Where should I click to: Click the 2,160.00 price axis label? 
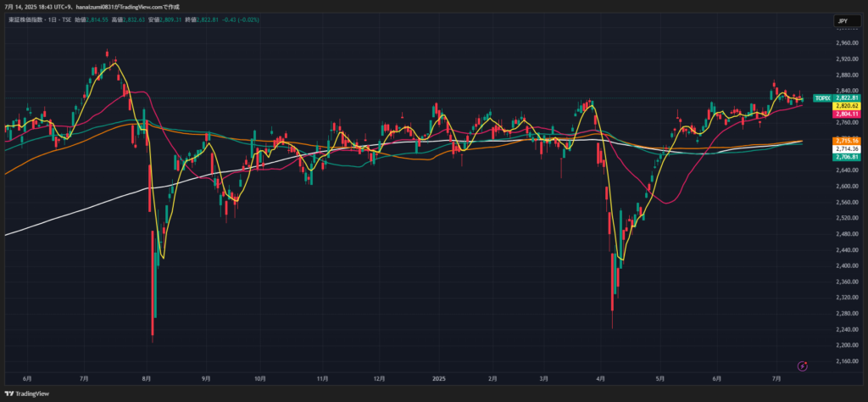click(x=847, y=361)
